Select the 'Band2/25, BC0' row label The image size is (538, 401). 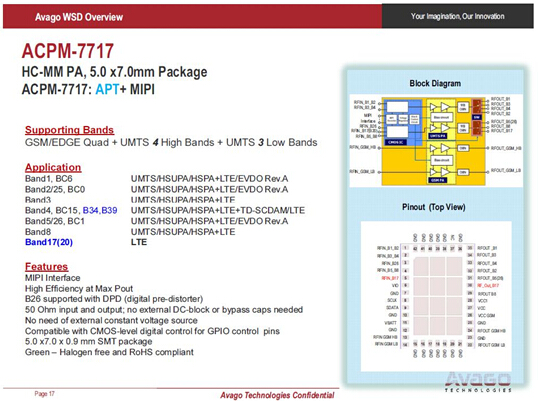[x=55, y=189]
